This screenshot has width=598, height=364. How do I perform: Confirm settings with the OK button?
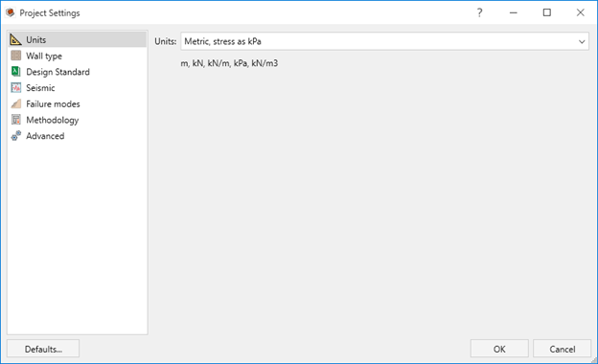pyautogui.click(x=499, y=349)
